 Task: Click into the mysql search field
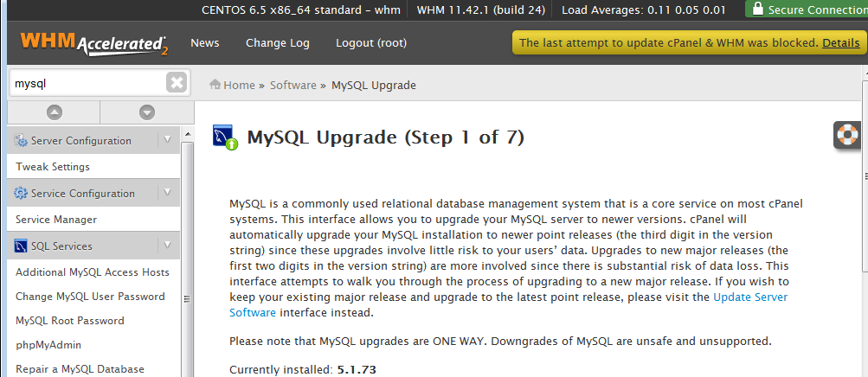[87, 83]
